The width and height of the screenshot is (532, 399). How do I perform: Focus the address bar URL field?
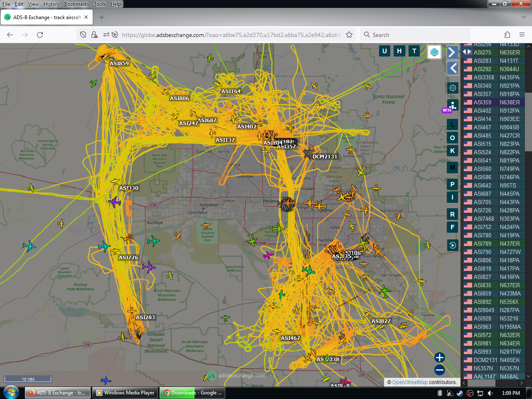[232, 35]
